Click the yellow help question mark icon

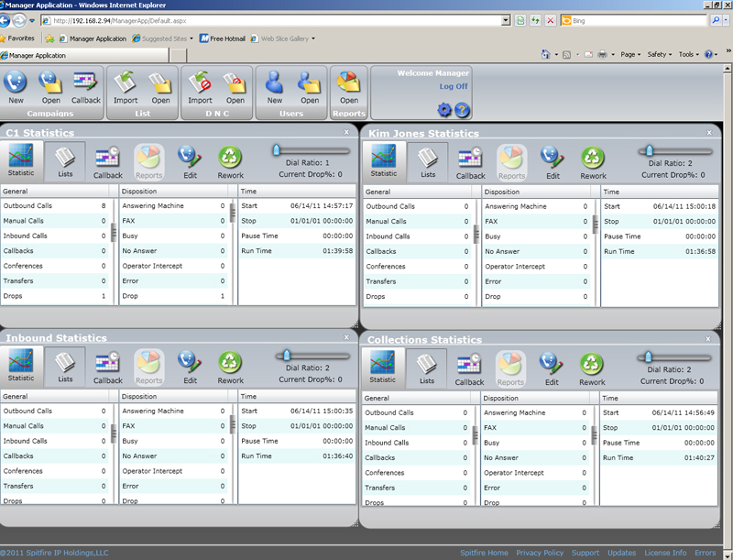[x=462, y=110]
